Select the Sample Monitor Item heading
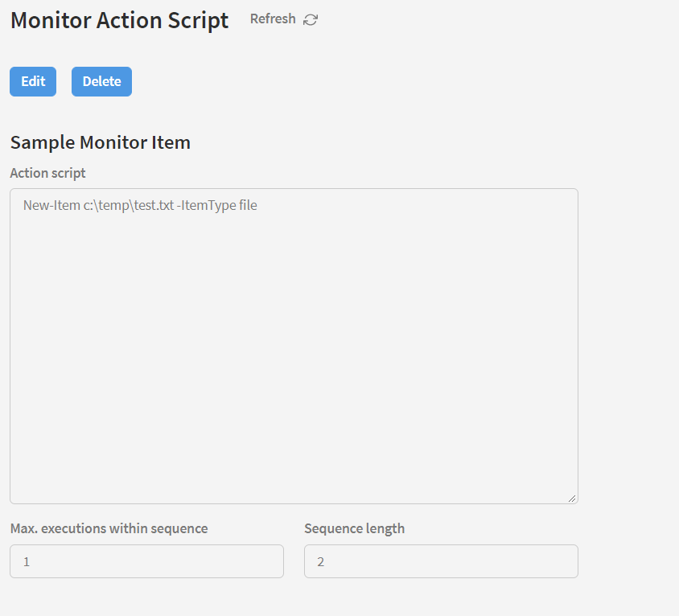 (x=100, y=142)
